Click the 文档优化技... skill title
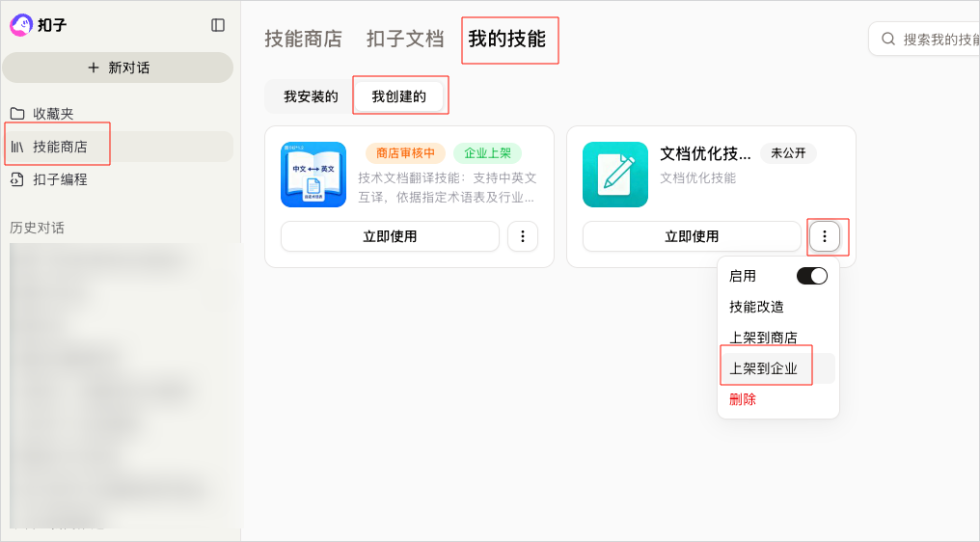980x542 pixels. [706, 153]
